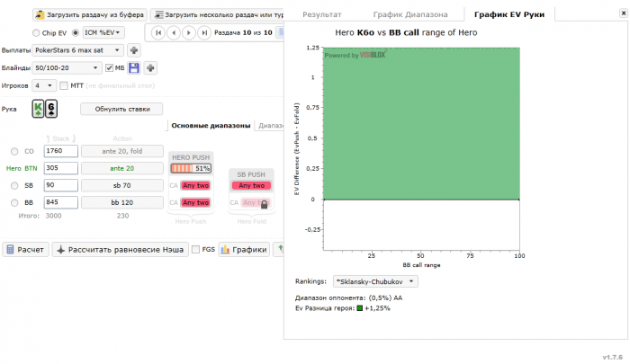Switch to the График Диапазона tab
This screenshot has width=630, height=364.
pos(410,14)
